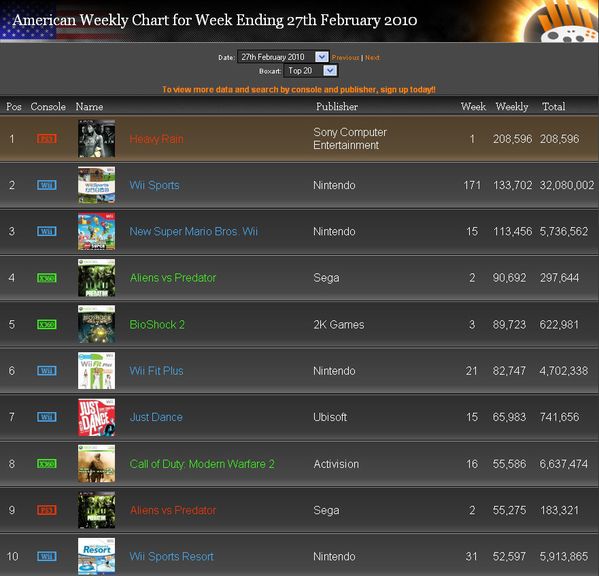Open the Just Dance game link
This screenshot has width=599, height=576.
pos(156,417)
